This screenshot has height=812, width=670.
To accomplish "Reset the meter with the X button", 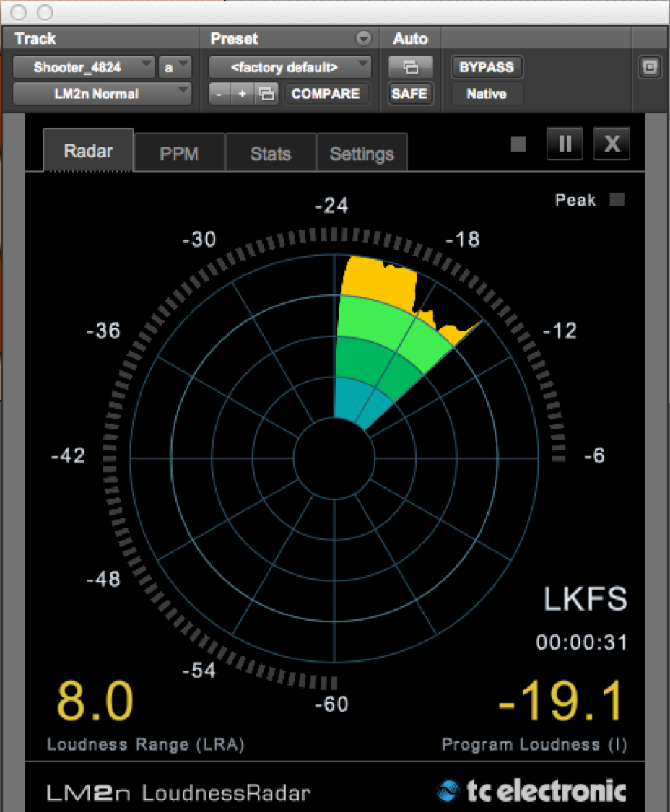I will click(612, 144).
